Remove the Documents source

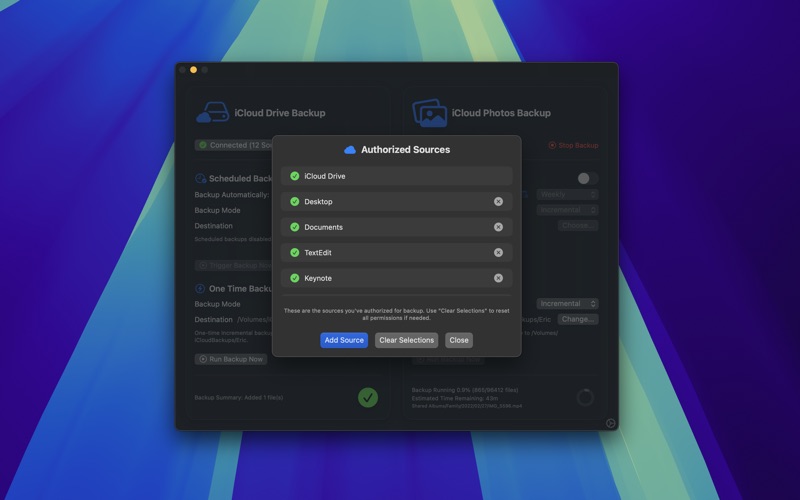(x=498, y=227)
